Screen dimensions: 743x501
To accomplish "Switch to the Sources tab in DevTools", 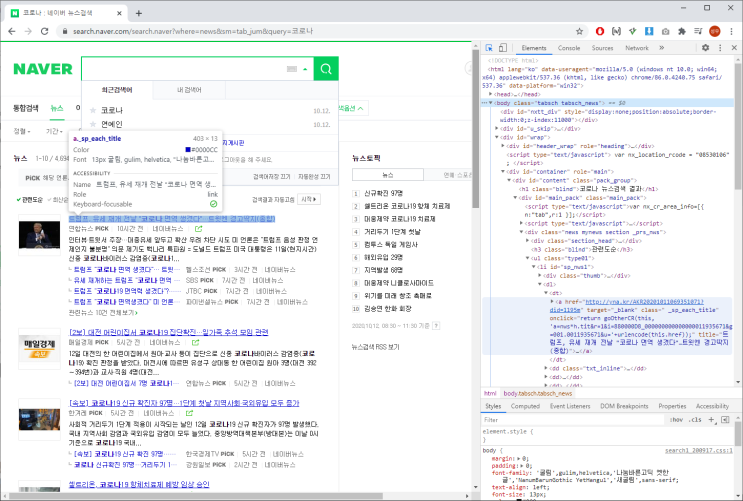I will coord(602,48).
